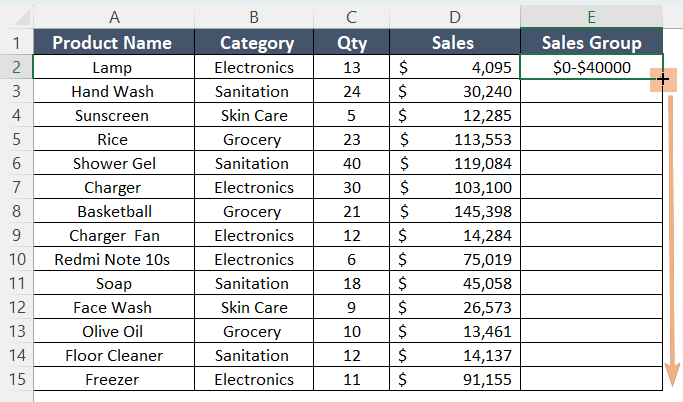Select the Freezer product cell
Image resolution: width=683 pixels, height=402 pixels.
tap(114, 380)
